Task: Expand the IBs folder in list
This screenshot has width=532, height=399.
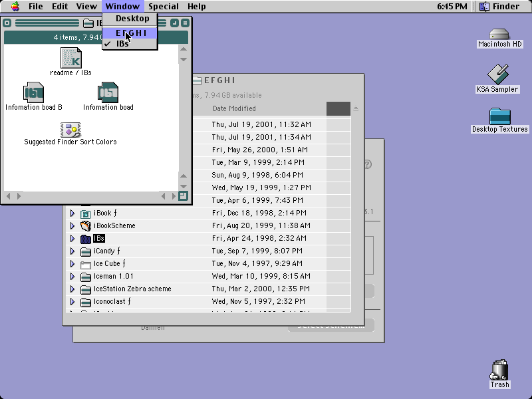Action: (72, 239)
